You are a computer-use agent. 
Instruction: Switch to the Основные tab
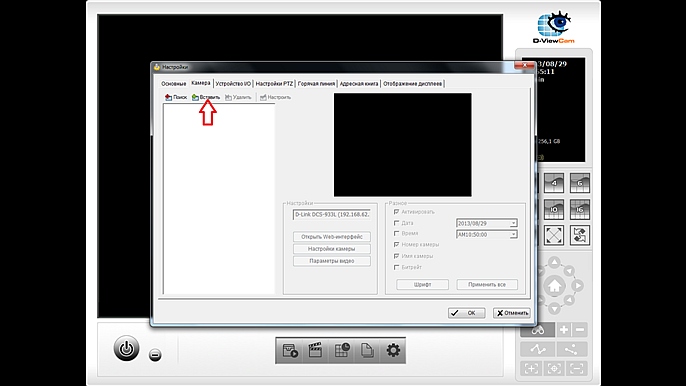click(174, 84)
